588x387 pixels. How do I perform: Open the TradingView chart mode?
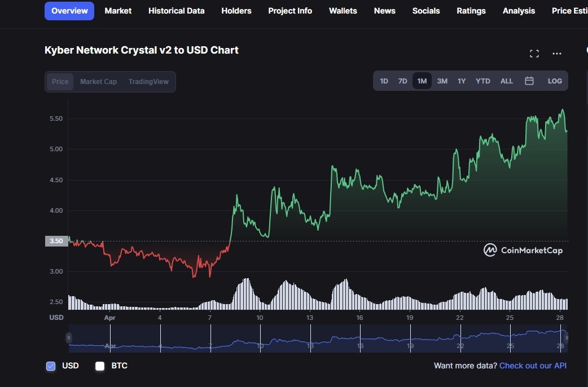(148, 81)
